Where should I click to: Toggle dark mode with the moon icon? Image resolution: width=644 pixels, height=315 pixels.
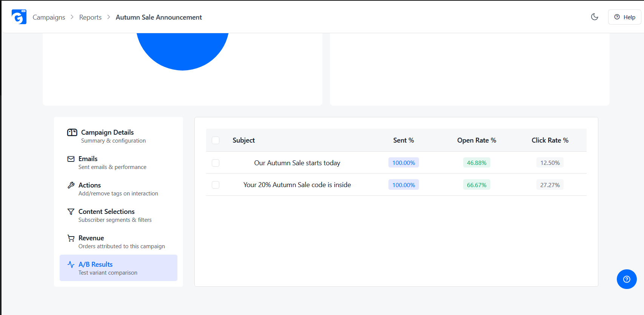pyautogui.click(x=595, y=17)
